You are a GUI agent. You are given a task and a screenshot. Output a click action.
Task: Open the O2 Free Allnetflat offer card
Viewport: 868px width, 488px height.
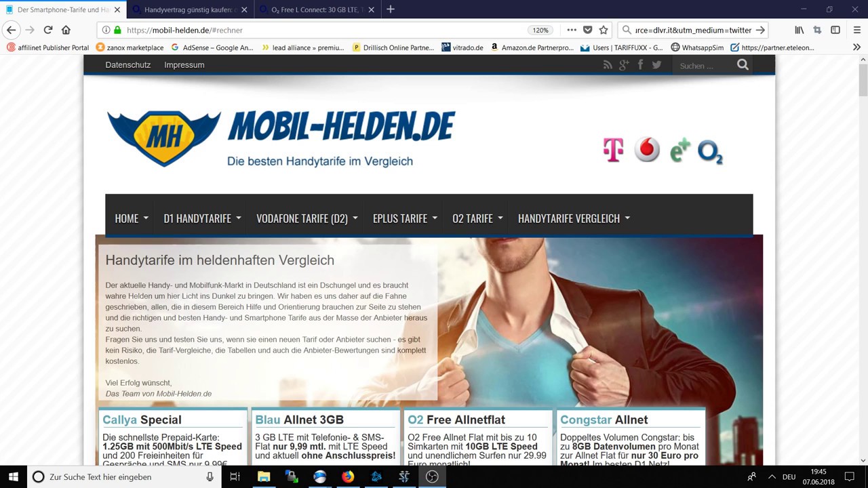tap(478, 437)
